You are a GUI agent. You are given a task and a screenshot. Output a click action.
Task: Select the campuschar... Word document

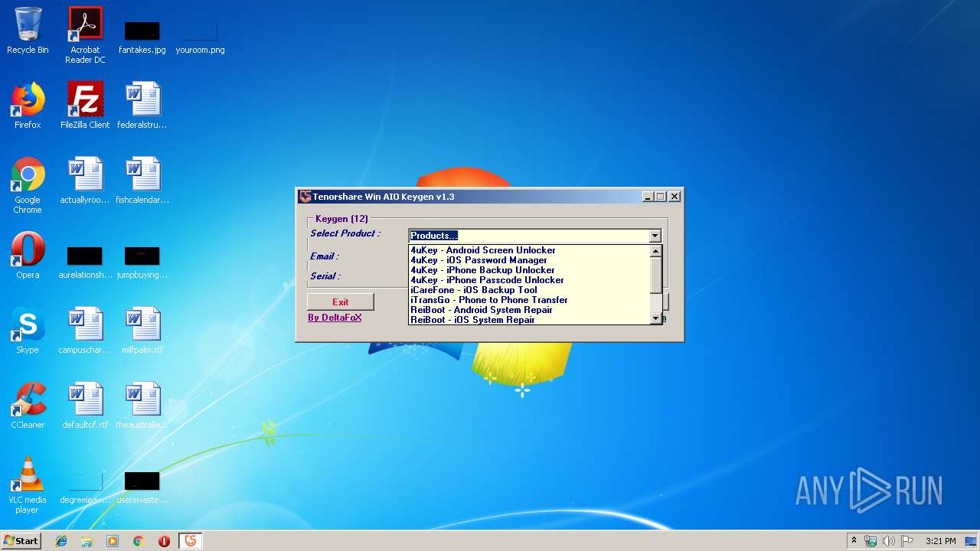[x=85, y=331]
